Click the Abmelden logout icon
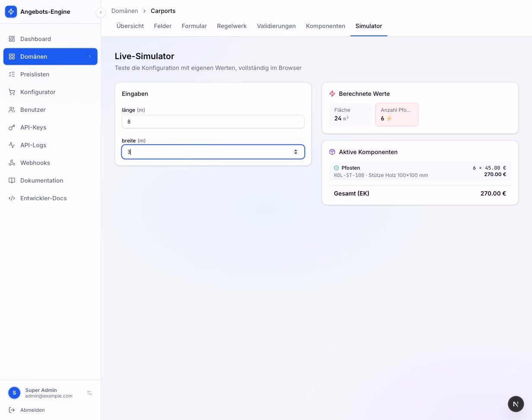Image resolution: width=532 pixels, height=420 pixels. pyautogui.click(x=12, y=410)
